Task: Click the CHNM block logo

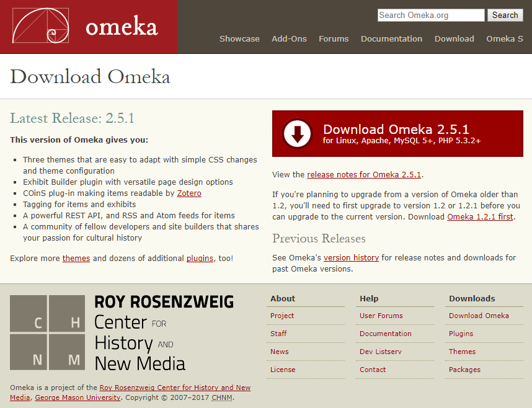Action: point(48,332)
